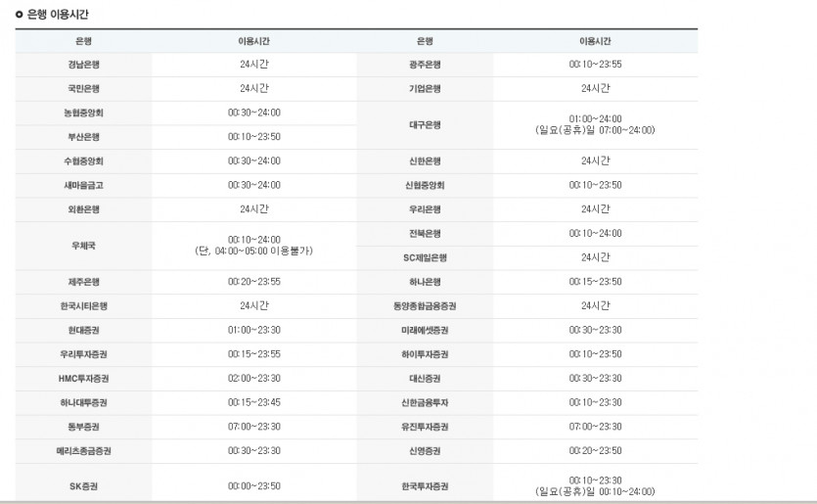This screenshot has width=817, height=504.
Task: Select the 외환은행 name cell
Action: coord(83,209)
